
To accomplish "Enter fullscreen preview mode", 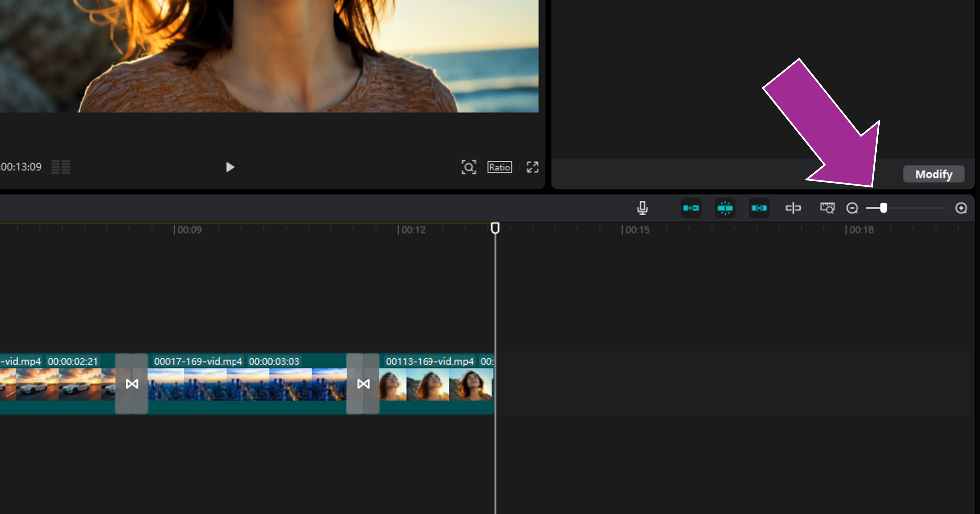I will [x=532, y=167].
